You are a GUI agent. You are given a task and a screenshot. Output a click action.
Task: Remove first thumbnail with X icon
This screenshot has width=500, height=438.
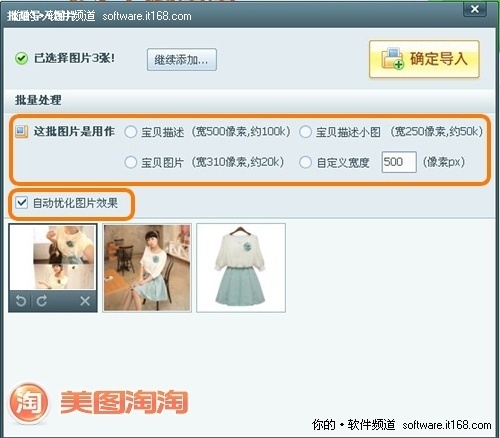click(85, 301)
